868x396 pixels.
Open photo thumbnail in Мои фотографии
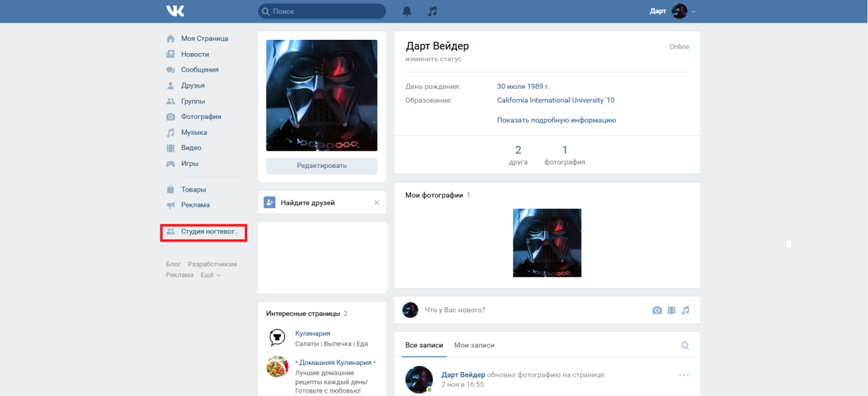[547, 243]
